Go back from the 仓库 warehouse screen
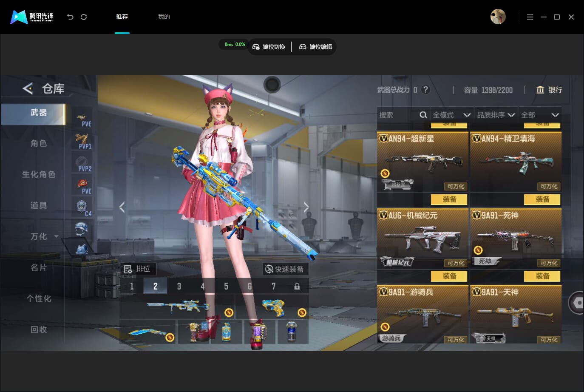 click(x=28, y=88)
